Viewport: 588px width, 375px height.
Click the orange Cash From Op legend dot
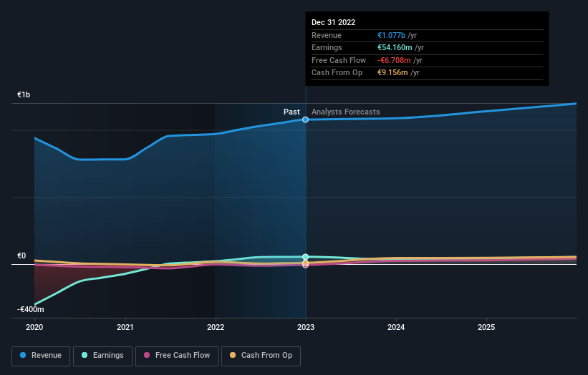click(233, 355)
